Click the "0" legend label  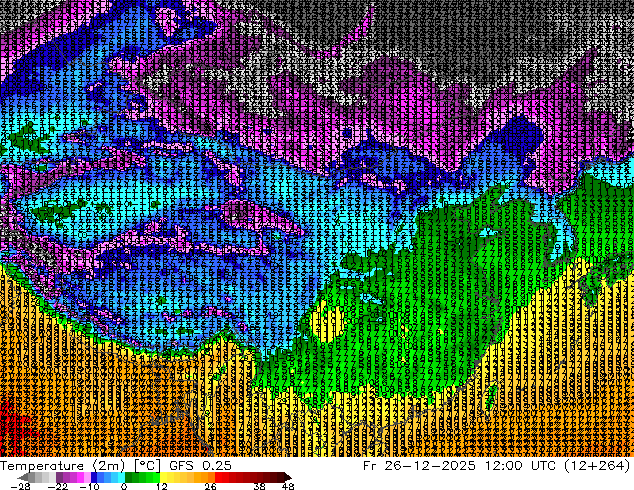pyautogui.click(x=124, y=486)
